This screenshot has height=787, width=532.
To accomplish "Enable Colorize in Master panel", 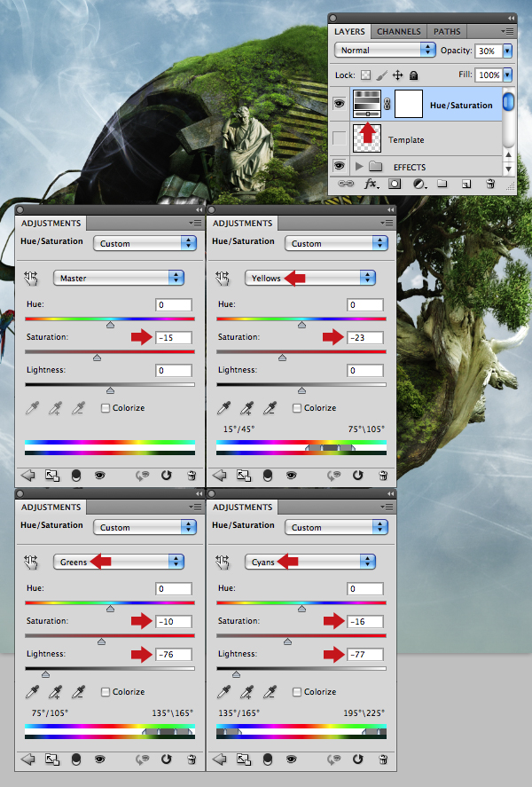I will point(106,408).
